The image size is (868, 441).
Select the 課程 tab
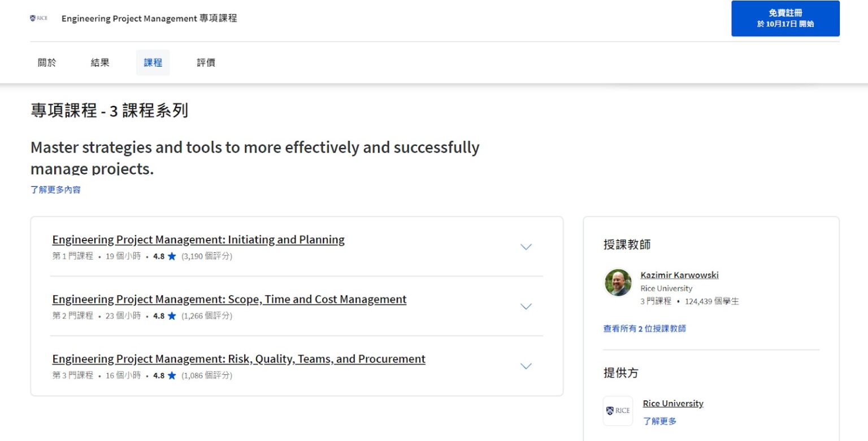tap(153, 62)
